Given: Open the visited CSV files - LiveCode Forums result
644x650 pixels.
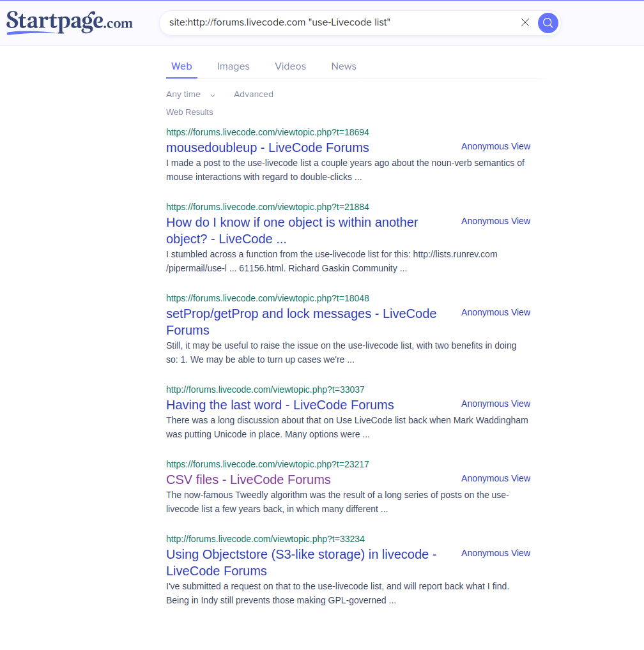Looking at the screenshot, I should coord(249,480).
